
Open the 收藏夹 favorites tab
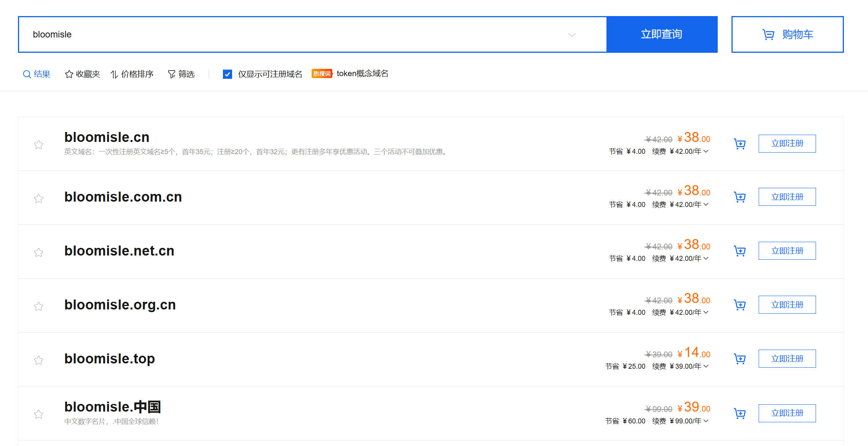pyautogui.click(x=83, y=74)
